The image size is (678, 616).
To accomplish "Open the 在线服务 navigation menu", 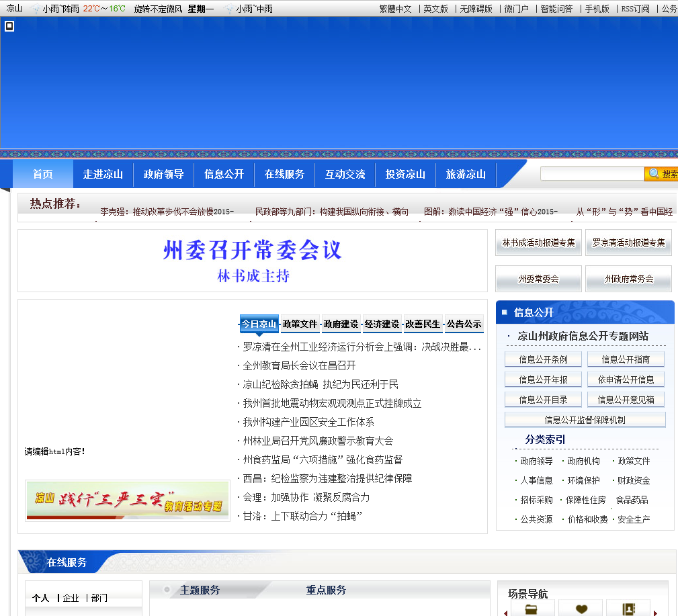I will pyautogui.click(x=284, y=174).
